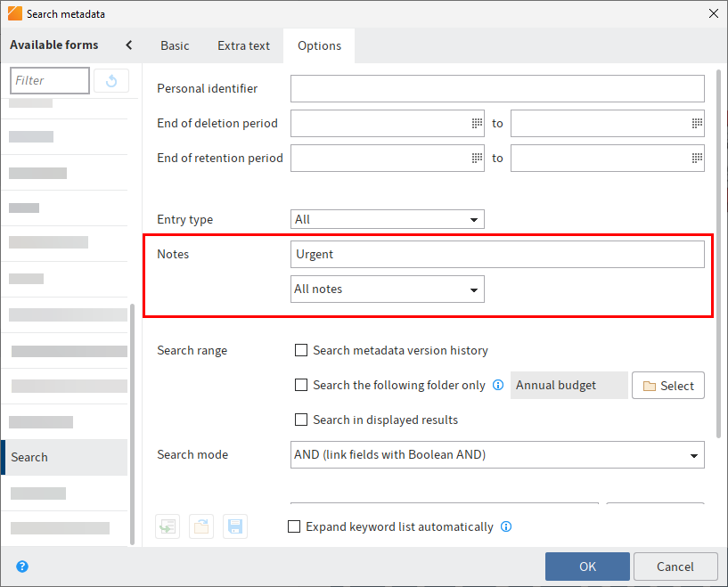Open the calendar picker for end of deletion period
This screenshot has width=728, height=587.
[476, 123]
